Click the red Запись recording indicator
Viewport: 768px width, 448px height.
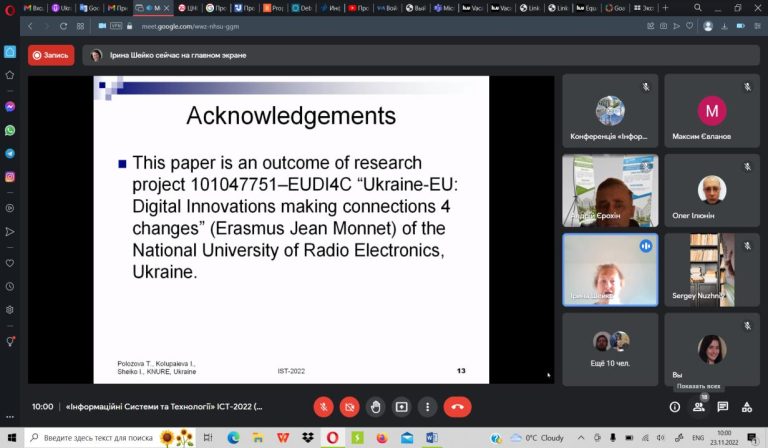(51, 55)
